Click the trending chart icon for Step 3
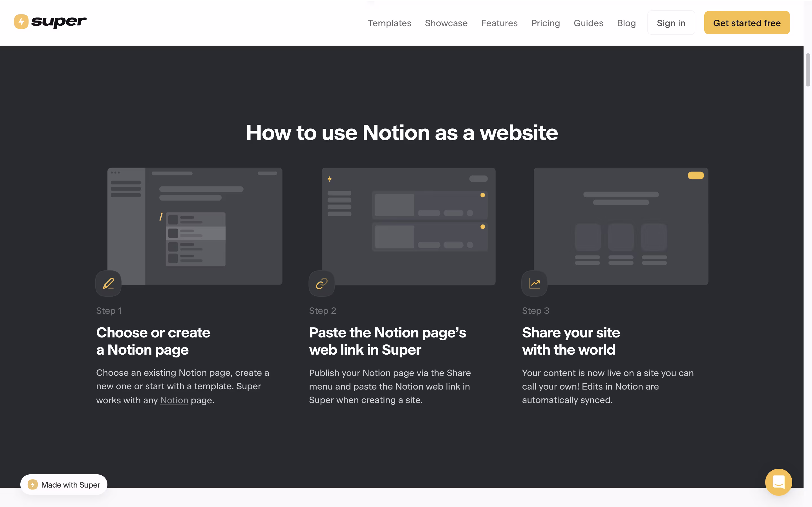The width and height of the screenshot is (812, 507). (534, 284)
